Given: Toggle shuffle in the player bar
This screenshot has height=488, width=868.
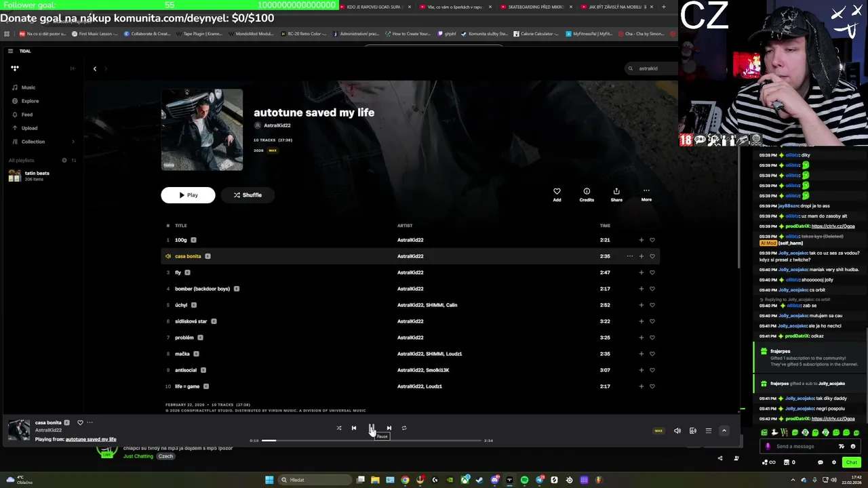Looking at the screenshot, I should coord(339,428).
